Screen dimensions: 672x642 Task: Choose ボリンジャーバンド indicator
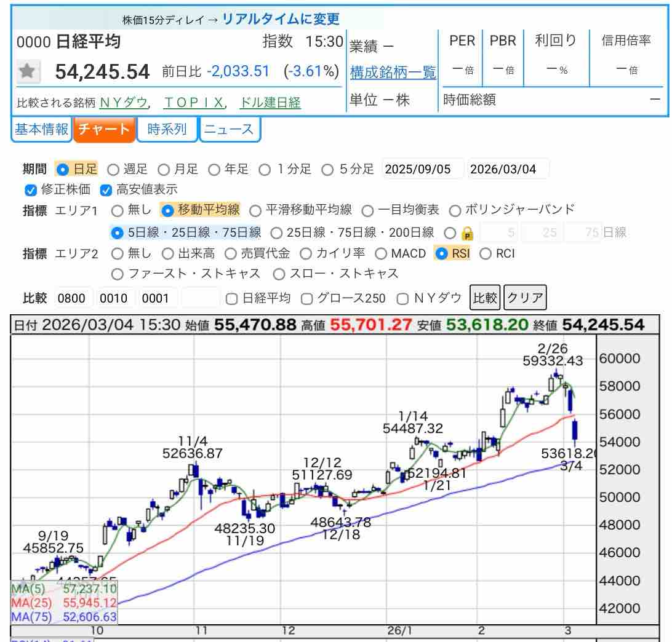coord(455,211)
